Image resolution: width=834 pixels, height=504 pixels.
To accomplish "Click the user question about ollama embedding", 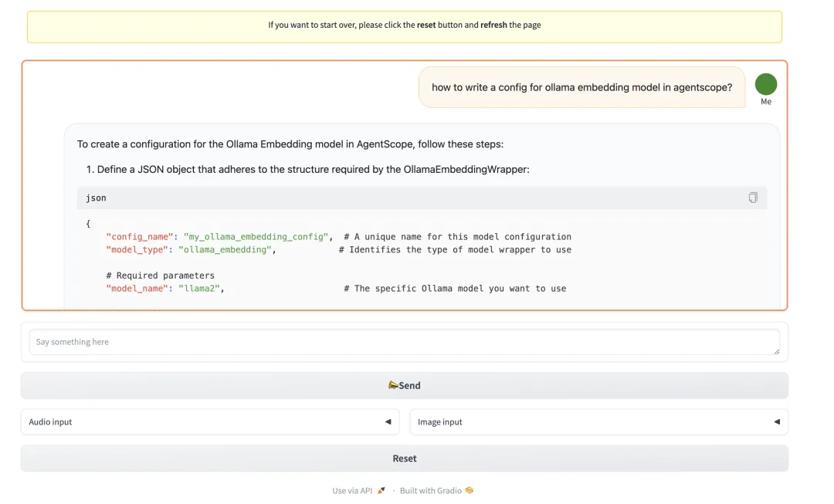I will 581,87.
